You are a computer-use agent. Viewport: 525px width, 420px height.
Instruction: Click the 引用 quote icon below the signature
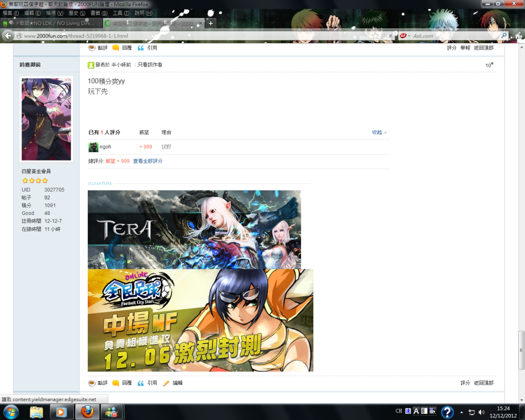click(140, 383)
